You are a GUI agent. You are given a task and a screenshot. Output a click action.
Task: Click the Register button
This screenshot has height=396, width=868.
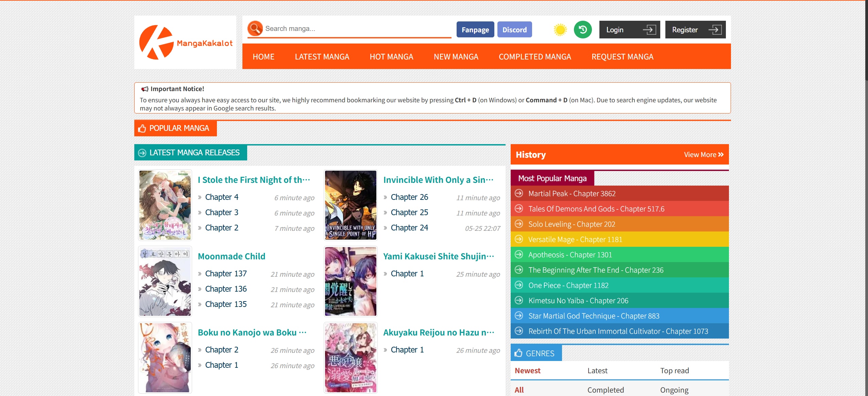[696, 30]
